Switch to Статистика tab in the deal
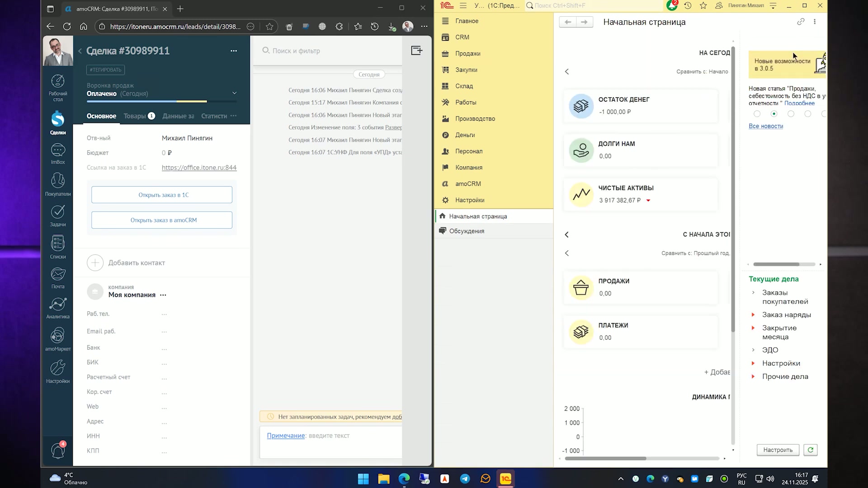The image size is (868, 488). [x=214, y=116]
